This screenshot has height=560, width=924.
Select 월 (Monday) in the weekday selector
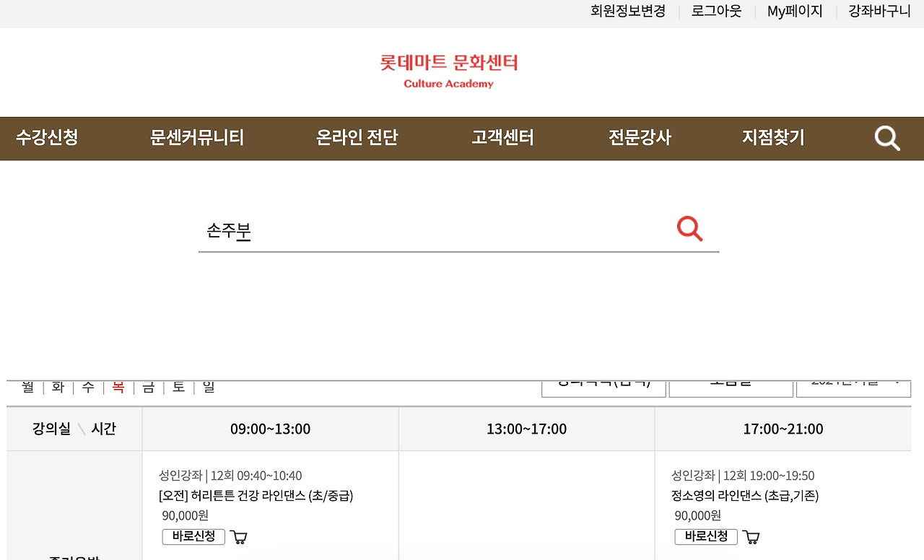(28, 388)
